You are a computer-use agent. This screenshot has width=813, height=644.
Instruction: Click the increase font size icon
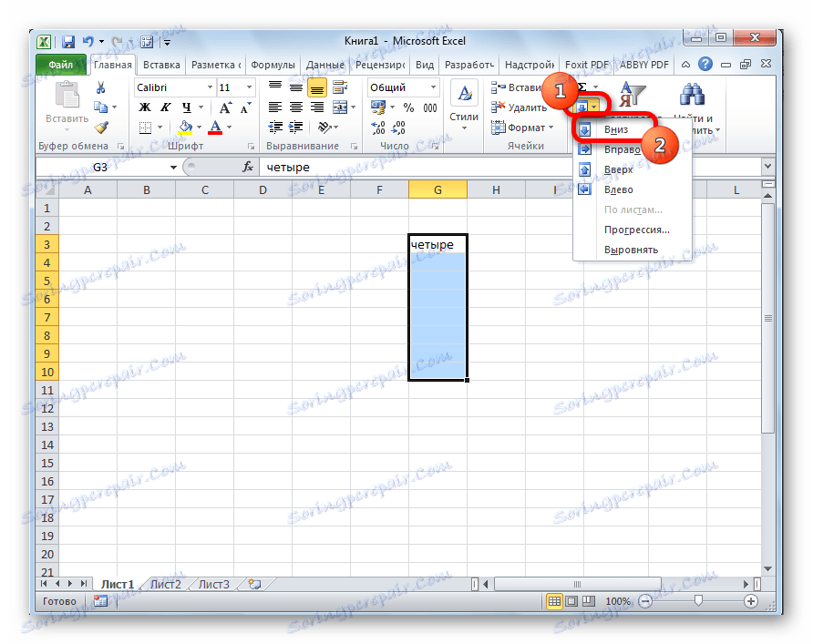tap(224, 107)
